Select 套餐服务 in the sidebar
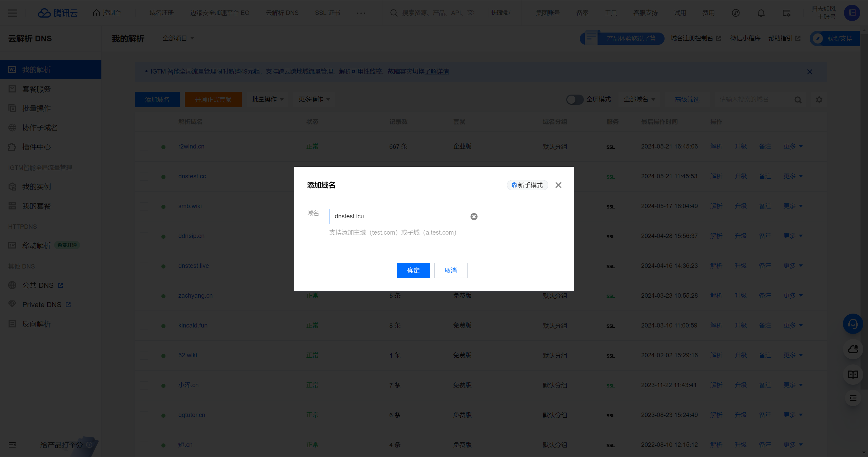This screenshot has height=457, width=868. click(36, 89)
